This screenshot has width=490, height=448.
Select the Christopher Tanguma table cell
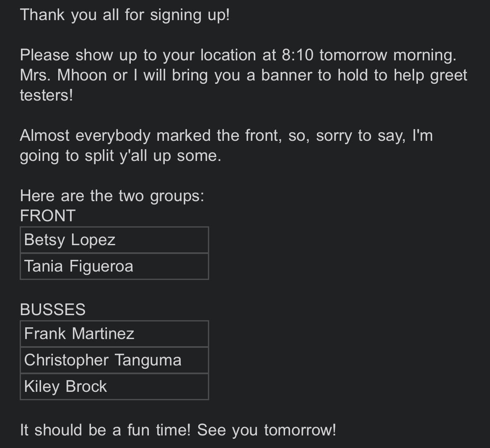point(114,360)
